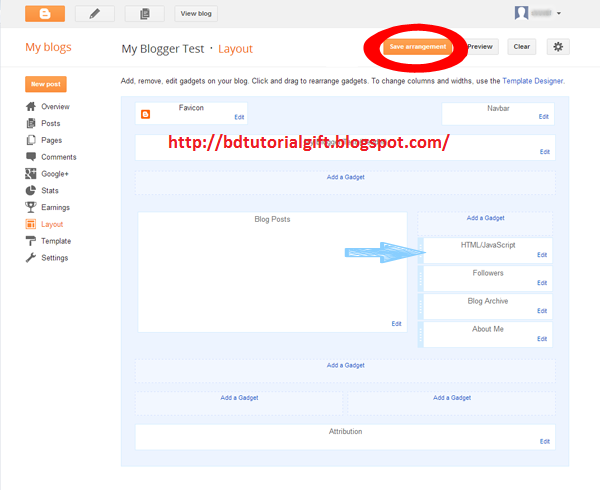
Task: Select the Attribution gadget title
Action: point(345,431)
